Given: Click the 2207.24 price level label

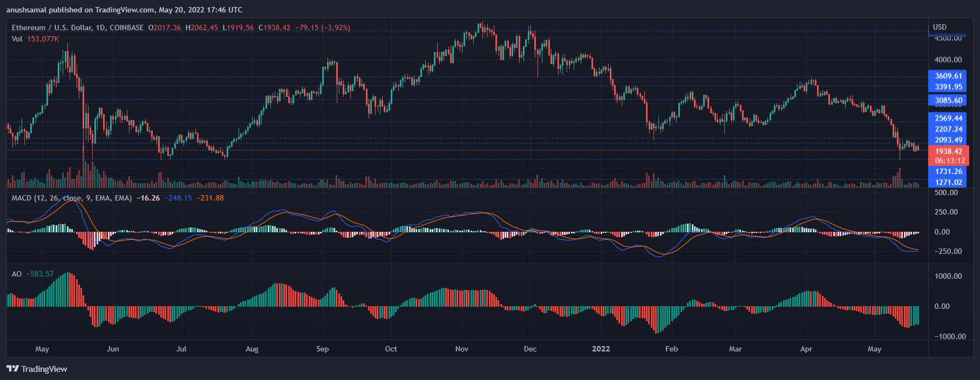Looking at the screenshot, I should (948, 129).
